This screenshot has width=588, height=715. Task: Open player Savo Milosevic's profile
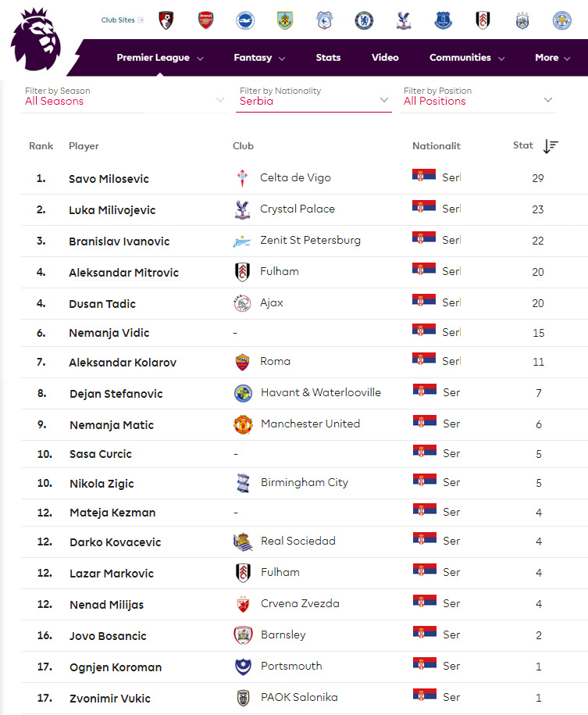click(109, 179)
